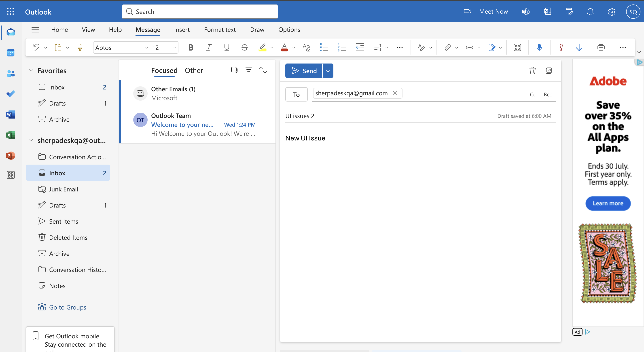The image size is (644, 352).
Task: Click the Dictate microphone icon
Action: pos(539,47)
